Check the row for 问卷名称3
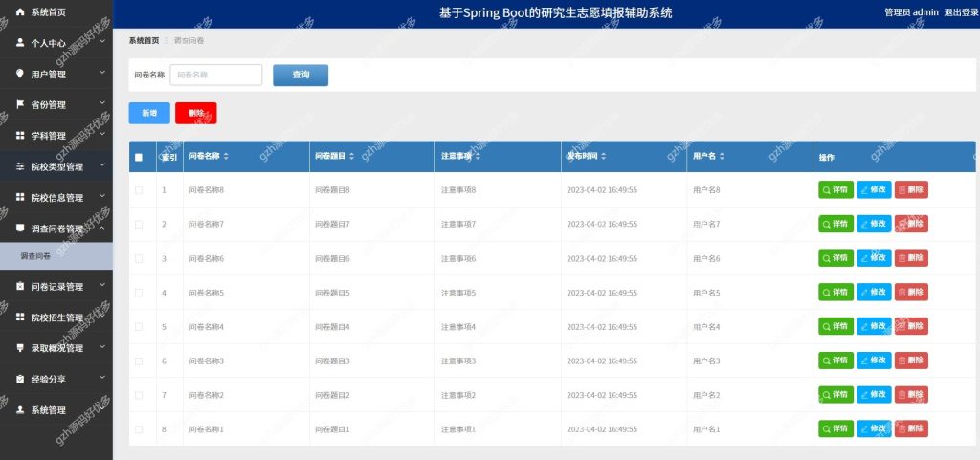Screen dimensions: 980x460 coord(139,361)
